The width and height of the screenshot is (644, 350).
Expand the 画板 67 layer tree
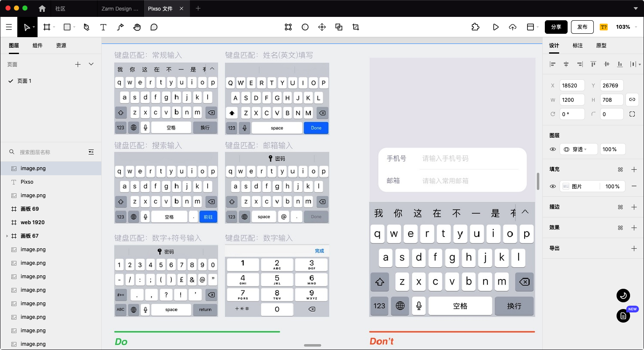7,236
